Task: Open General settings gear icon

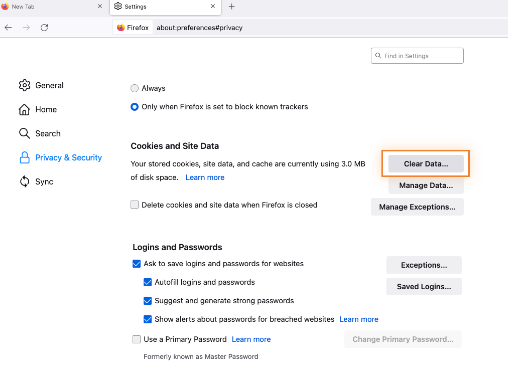Action: (24, 85)
